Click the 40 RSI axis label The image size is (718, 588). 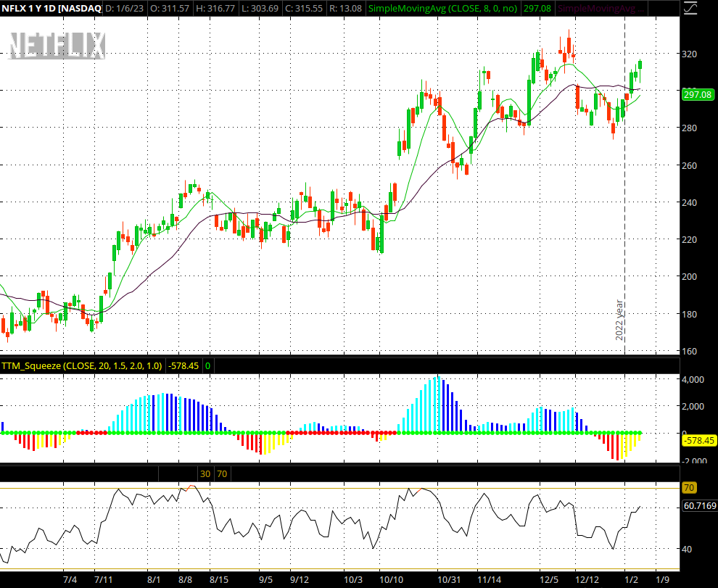[x=686, y=549]
